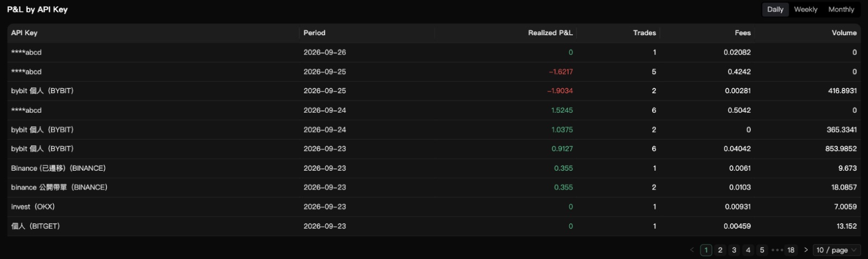Go to page 2
The width and height of the screenshot is (868, 259).
pyautogui.click(x=720, y=250)
